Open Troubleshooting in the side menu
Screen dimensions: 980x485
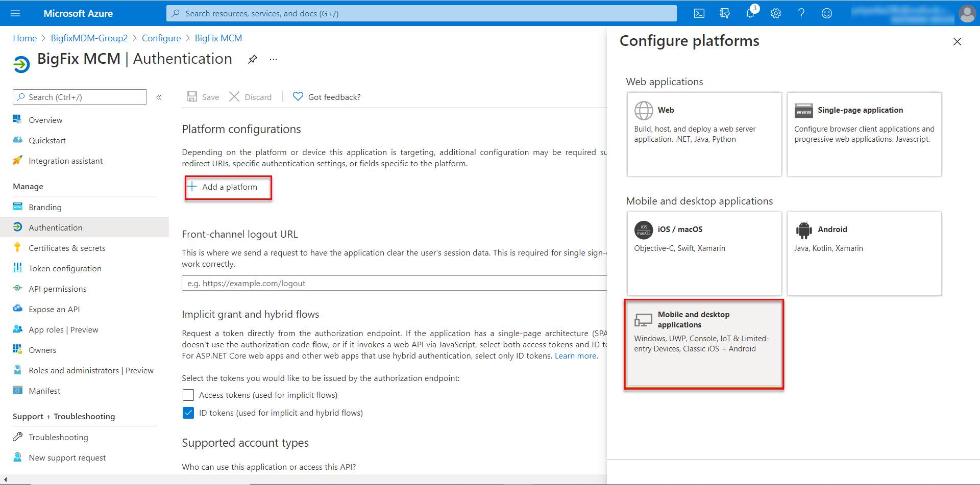(84, 437)
